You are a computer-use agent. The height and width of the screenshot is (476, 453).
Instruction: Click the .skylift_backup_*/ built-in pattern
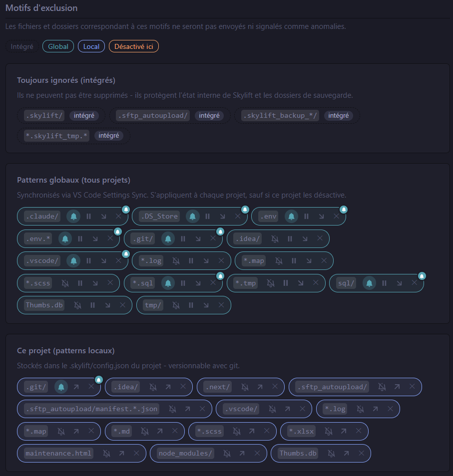click(297, 116)
